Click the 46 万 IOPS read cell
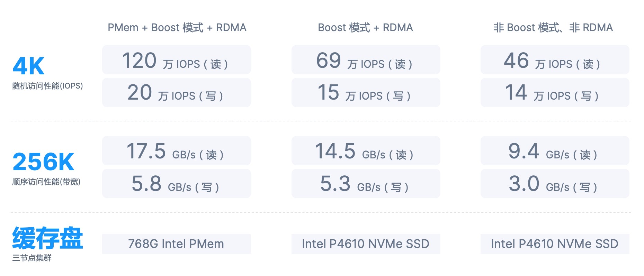Screen dimensions: 644x276 pyautogui.click(x=555, y=60)
